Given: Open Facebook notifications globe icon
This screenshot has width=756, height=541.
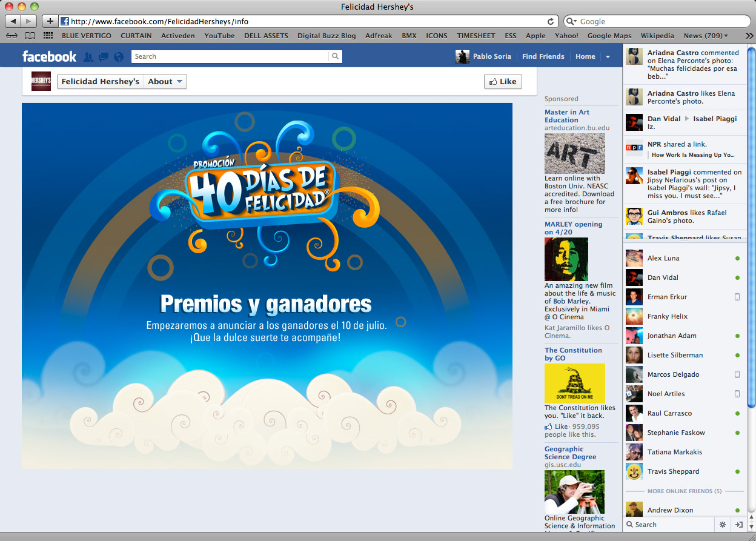Looking at the screenshot, I should click(119, 56).
